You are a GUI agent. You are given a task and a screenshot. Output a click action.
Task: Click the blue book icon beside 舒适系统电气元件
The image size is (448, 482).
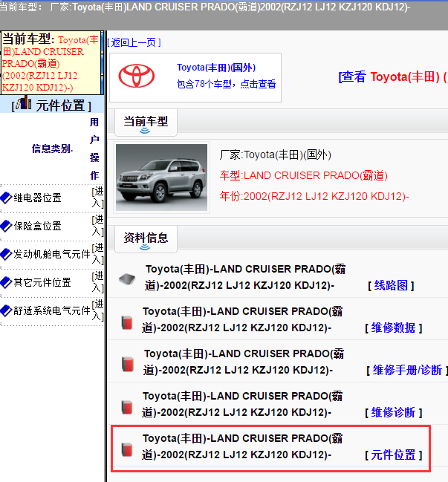click(6, 310)
